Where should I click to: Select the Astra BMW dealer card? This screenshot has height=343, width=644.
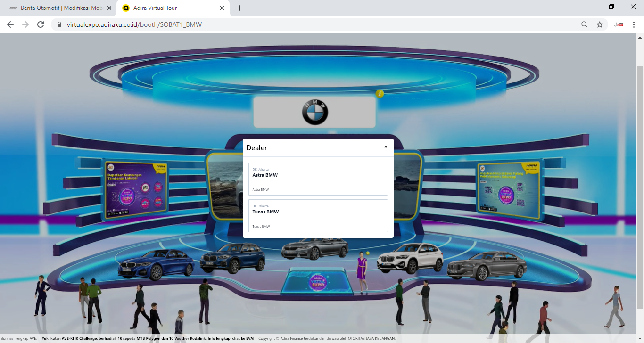click(318, 179)
